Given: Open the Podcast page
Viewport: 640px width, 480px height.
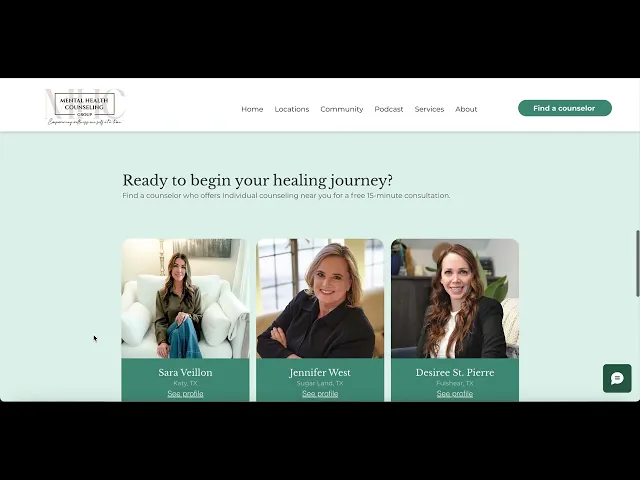Looking at the screenshot, I should pyautogui.click(x=389, y=109).
